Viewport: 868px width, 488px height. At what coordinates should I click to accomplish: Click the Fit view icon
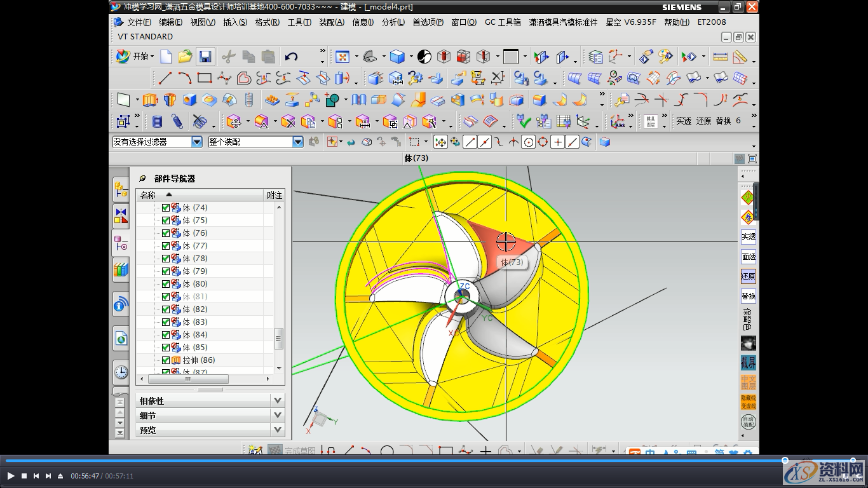point(342,57)
